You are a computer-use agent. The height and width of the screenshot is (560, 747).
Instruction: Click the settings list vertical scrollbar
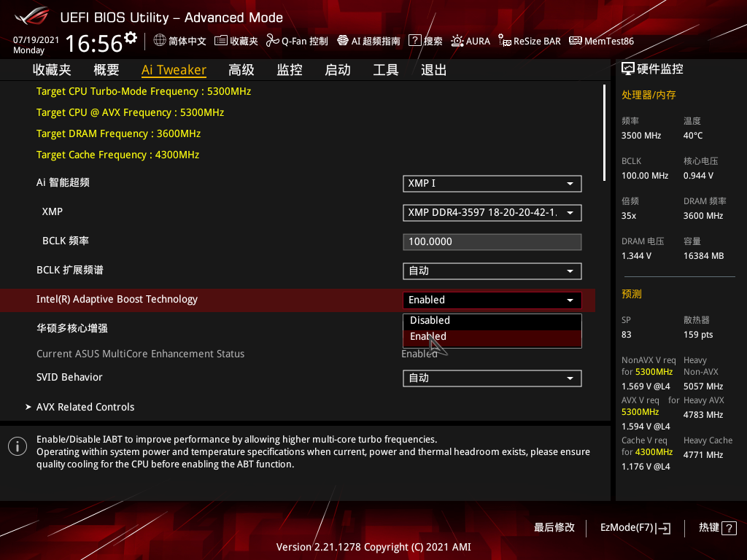[x=604, y=133]
